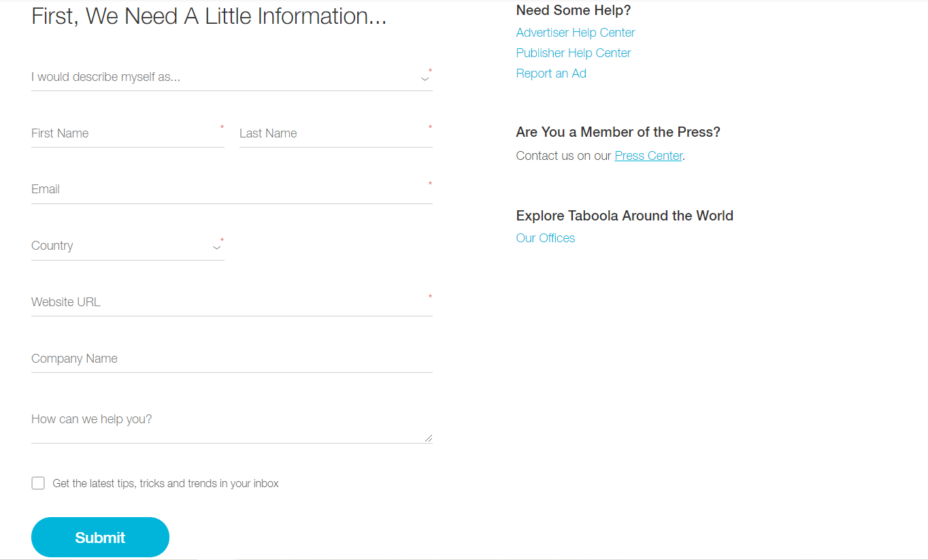Click the Website URL text field
The image size is (928, 560).
tap(231, 302)
